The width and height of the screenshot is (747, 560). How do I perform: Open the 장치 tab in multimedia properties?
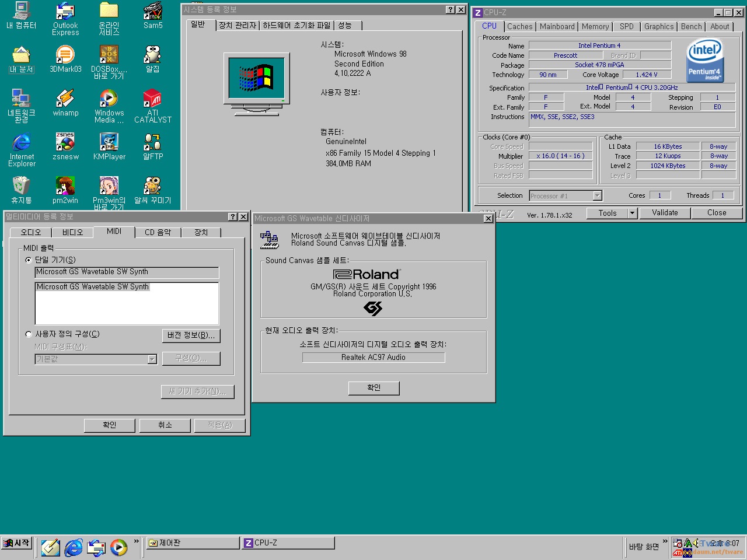pos(201,232)
